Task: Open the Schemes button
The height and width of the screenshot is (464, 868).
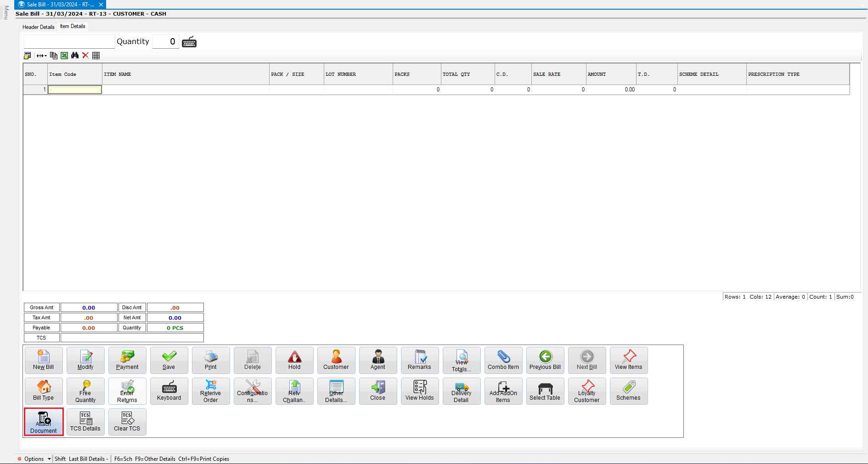Action: [628, 391]
